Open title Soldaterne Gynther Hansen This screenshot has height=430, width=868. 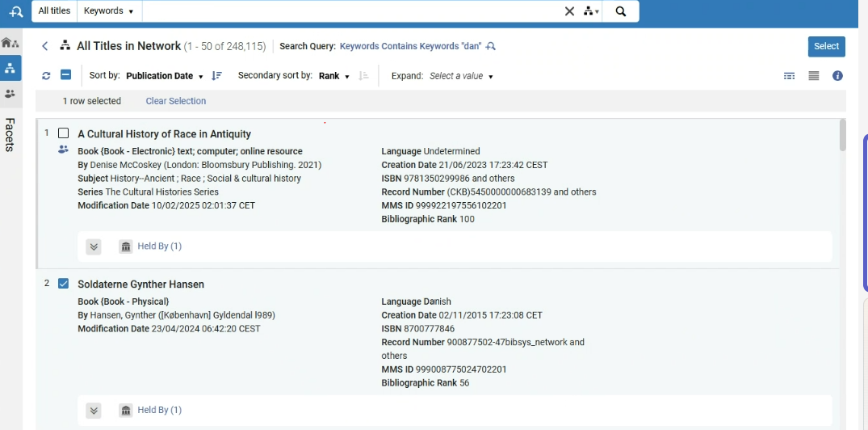[140, 285]
